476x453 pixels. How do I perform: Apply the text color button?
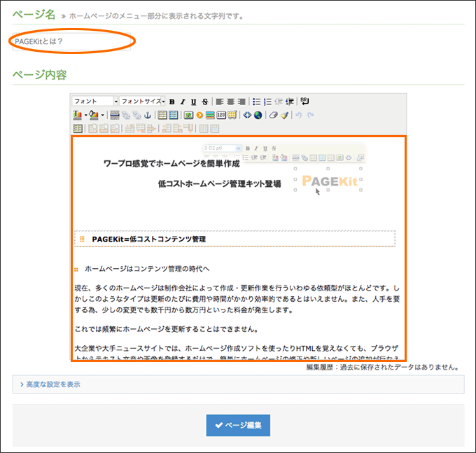click(78, 115)
